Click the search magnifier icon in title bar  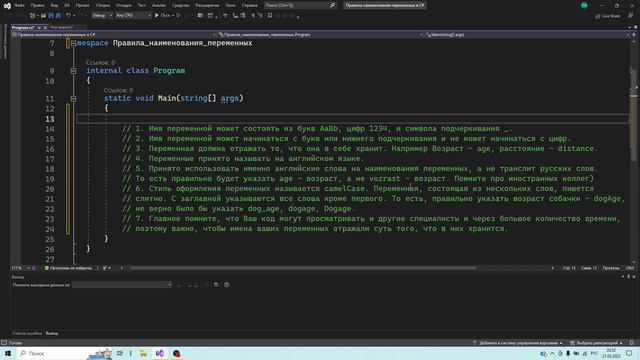[x=332, y=5]
